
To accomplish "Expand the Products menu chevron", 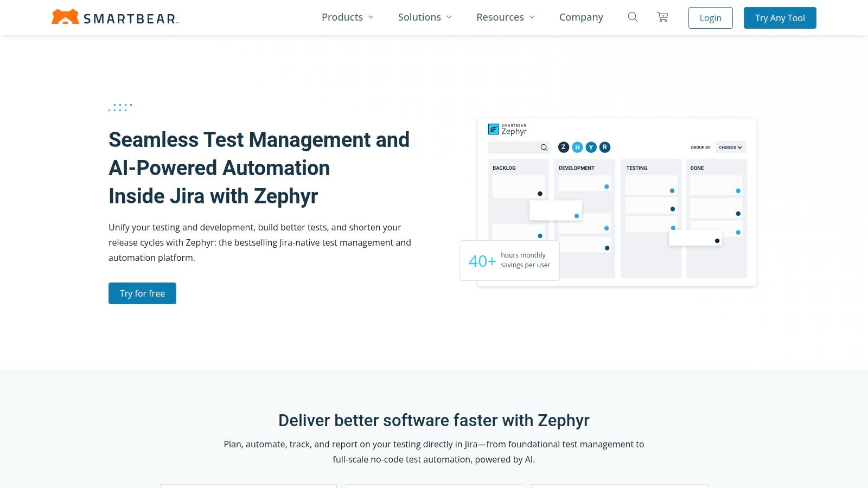I will [371, 17].
